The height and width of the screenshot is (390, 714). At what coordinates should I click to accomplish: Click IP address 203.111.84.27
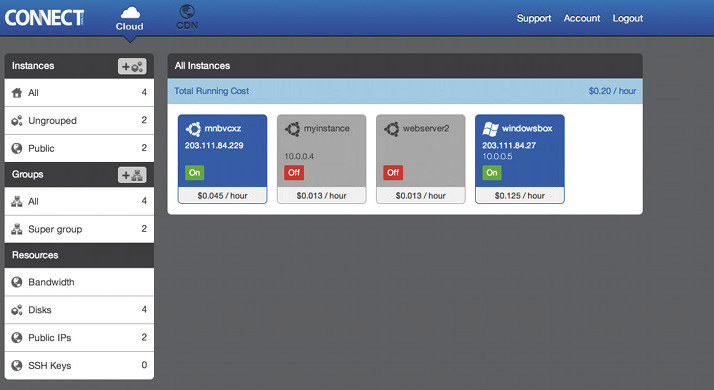pos(509,145)
